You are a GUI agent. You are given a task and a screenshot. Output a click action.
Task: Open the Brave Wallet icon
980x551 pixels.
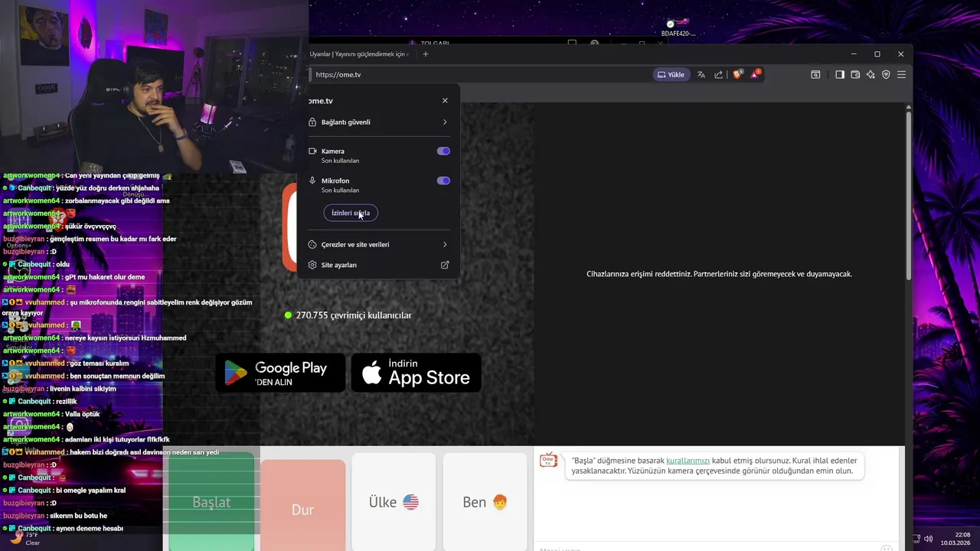tap(855, 74)
